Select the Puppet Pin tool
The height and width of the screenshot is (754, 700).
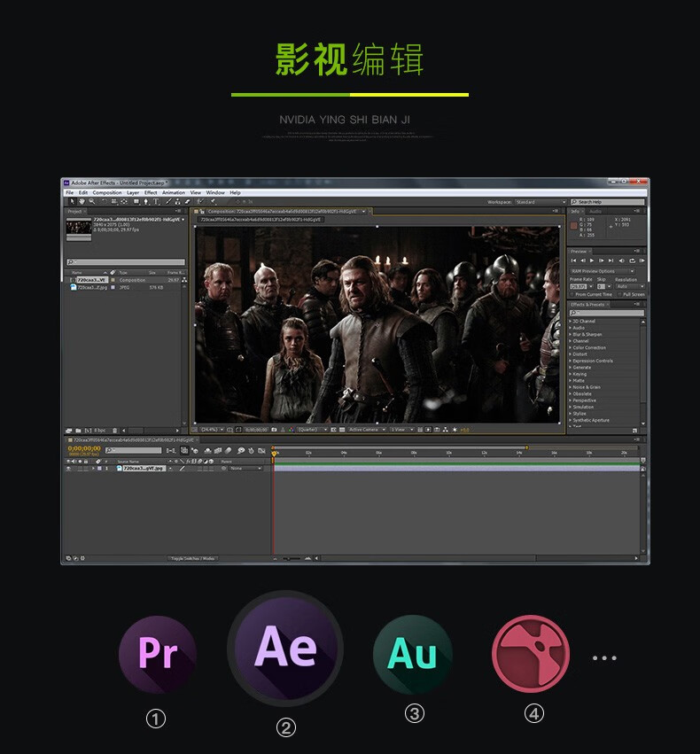click(213, 201)
